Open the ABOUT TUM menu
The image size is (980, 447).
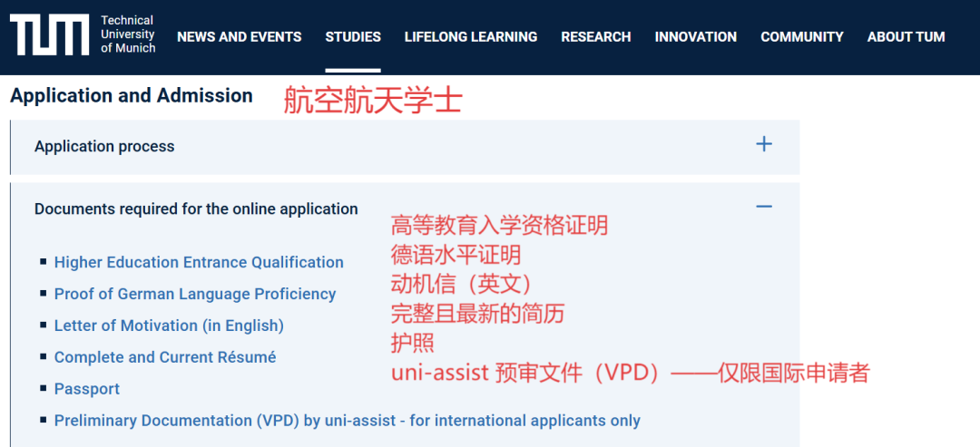(x=906, y=37)
